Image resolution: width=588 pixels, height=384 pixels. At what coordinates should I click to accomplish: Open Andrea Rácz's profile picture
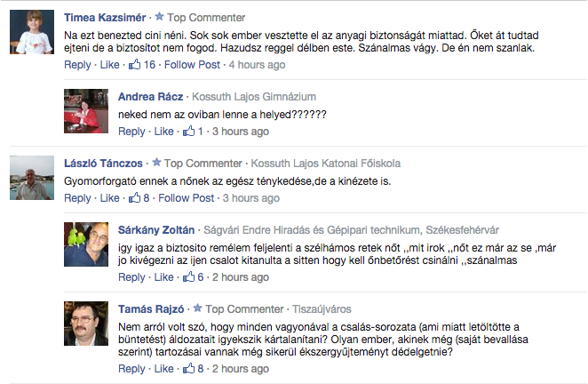point(87,110)
